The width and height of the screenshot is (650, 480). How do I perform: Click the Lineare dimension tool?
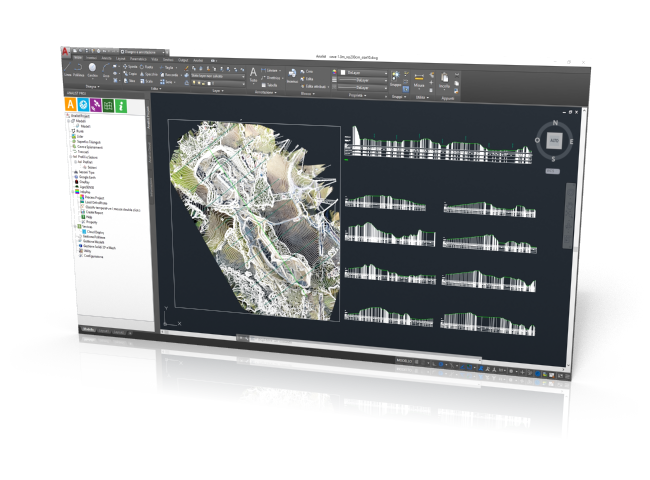click(271, 70)
